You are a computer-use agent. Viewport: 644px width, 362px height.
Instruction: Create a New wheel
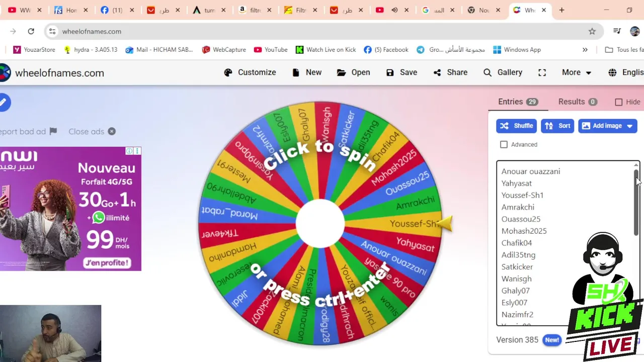306,72
